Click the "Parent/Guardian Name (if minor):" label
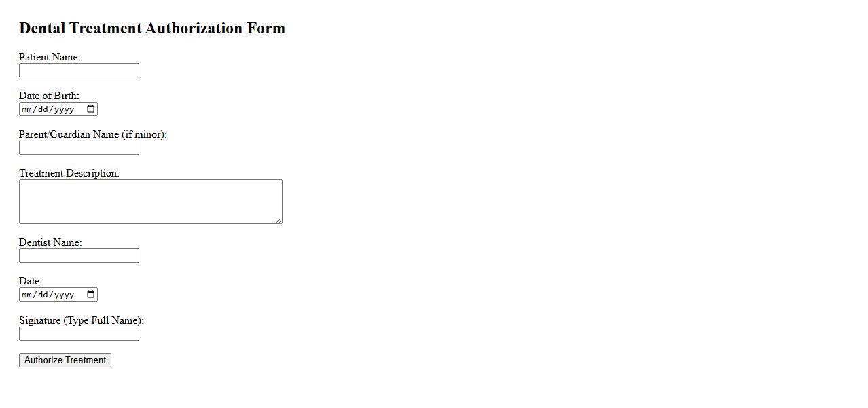Image resolution: width=868 pixels, height=408 pixels. click(x=92, y=134)
